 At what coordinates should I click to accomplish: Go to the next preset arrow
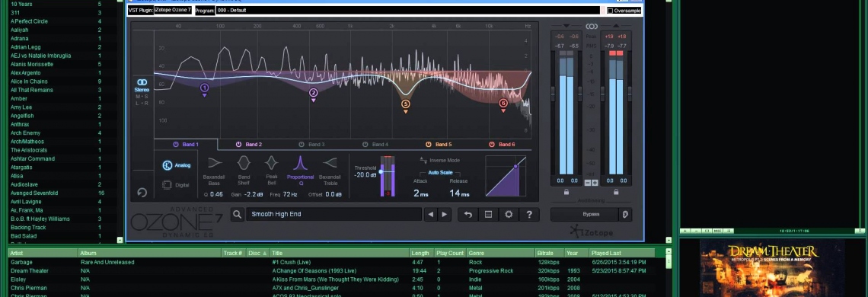click(x=445, y=215)
